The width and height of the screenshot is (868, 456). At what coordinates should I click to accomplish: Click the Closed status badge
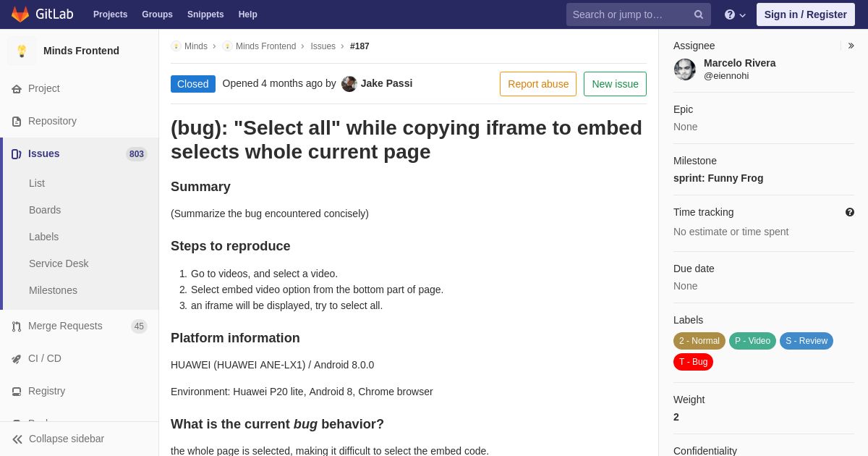click(193, 84)
